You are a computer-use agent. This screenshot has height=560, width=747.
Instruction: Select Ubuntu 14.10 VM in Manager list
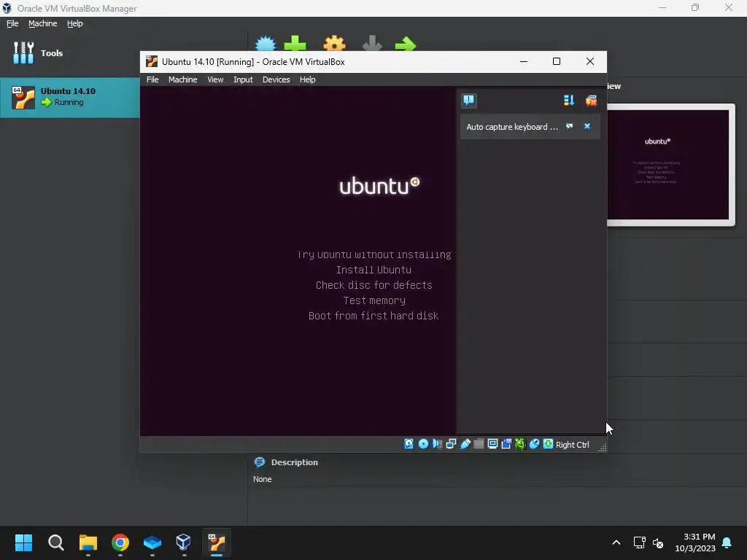(69, 97)
